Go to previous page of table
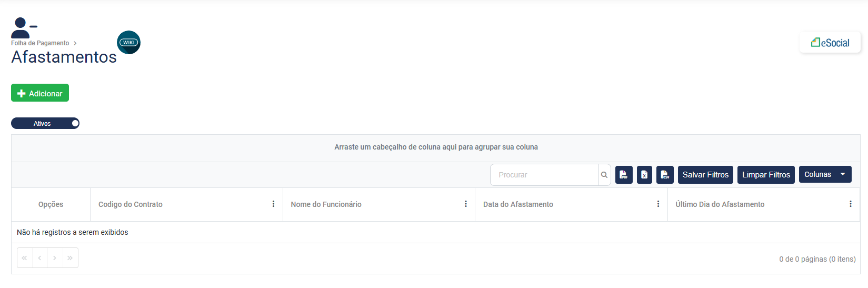This screenshot has height=288, width=868. [40, 258]
